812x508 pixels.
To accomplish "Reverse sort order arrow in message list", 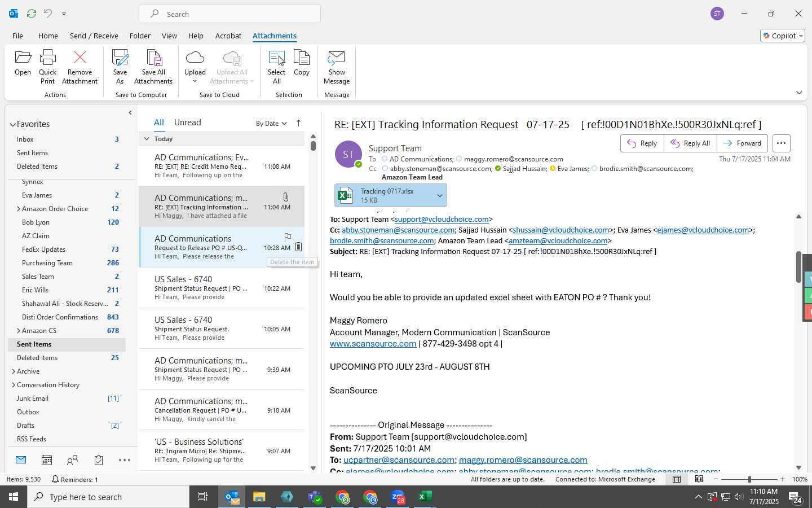I will [298, 123].
